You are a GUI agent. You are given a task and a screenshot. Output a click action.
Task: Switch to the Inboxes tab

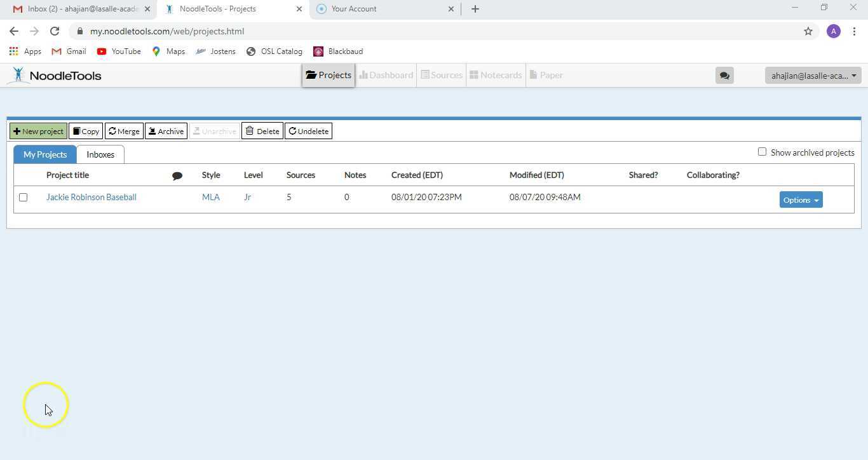pos(100,154)
